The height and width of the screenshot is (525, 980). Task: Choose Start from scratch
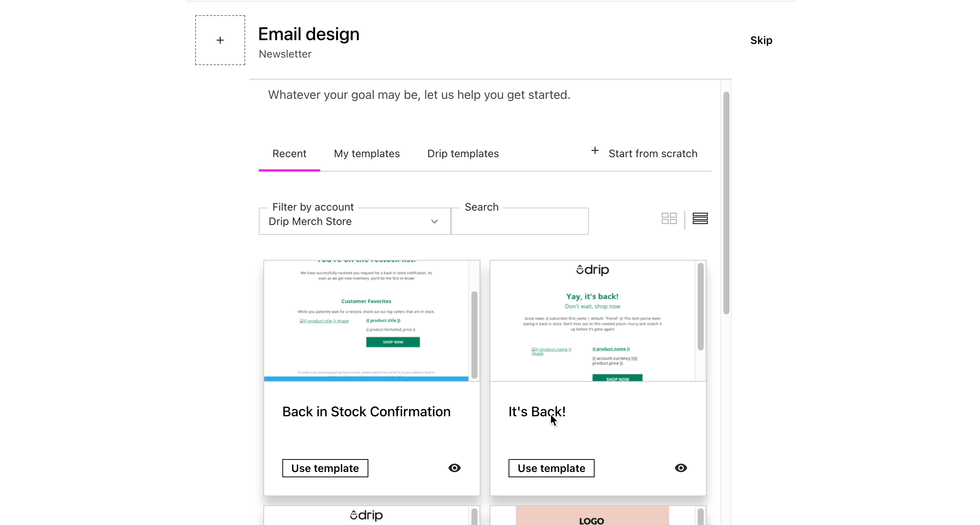point(653,153)
